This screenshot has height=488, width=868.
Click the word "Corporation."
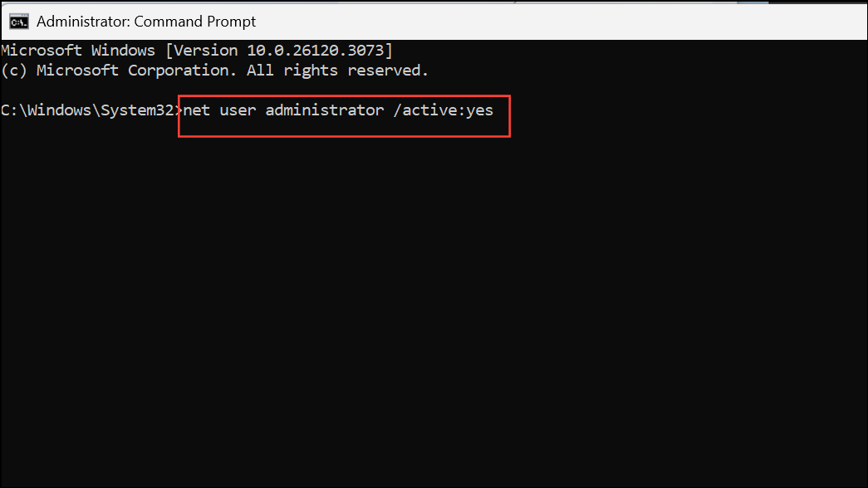[183, 71]
